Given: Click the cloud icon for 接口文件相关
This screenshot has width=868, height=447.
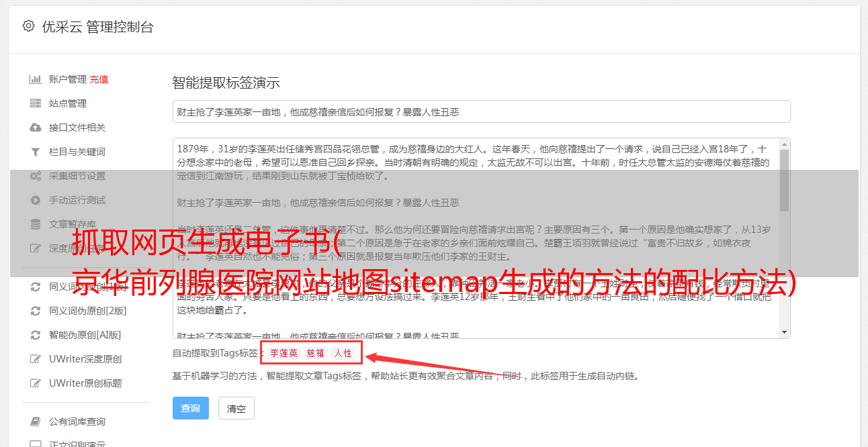Looking at the screenshot, I should [36, 128].
